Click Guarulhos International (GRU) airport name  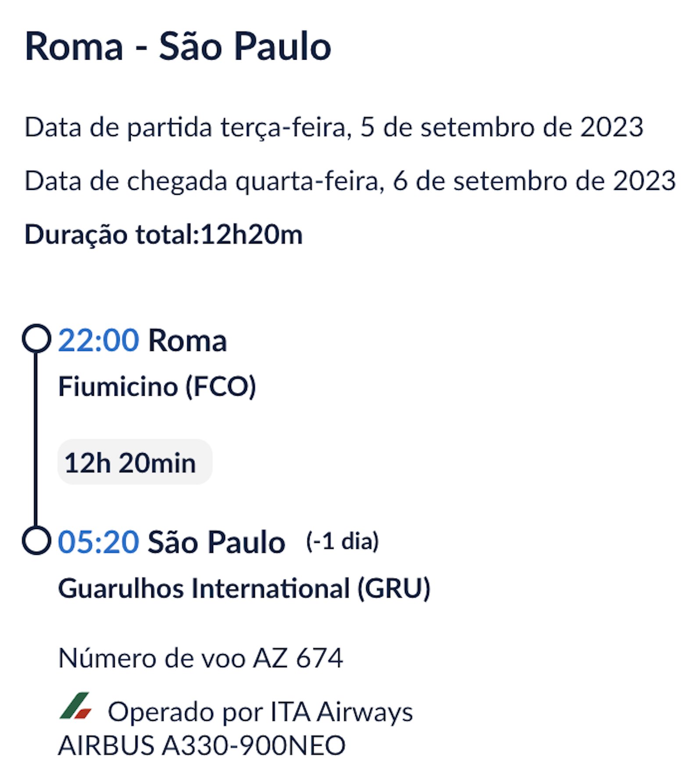(x=244, y=588)
